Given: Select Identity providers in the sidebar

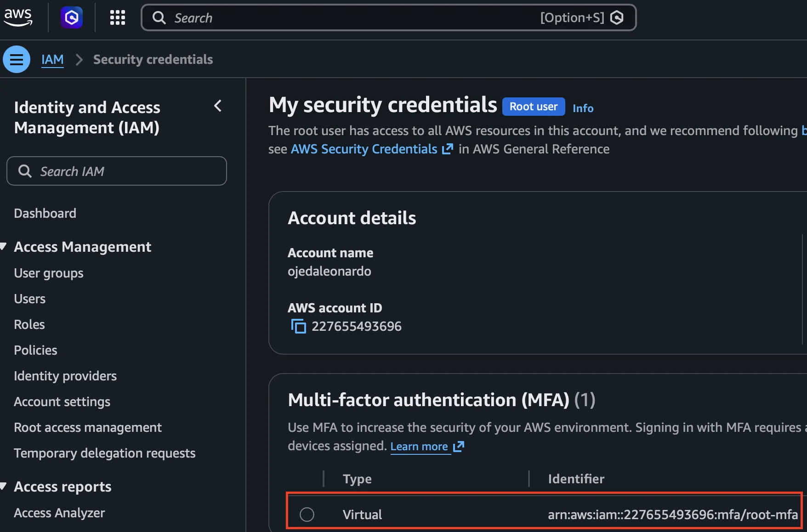Looking at the screenshot, I should (x=65, y=375).
